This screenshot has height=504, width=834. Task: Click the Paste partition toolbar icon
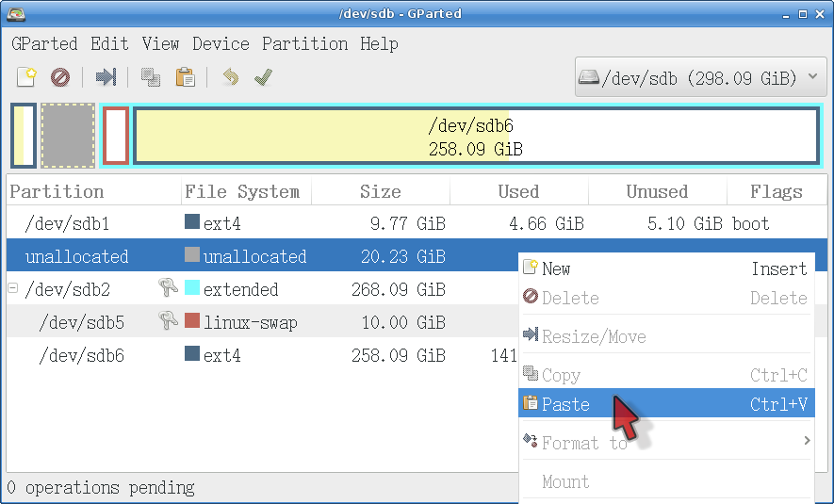coord(185,77)
